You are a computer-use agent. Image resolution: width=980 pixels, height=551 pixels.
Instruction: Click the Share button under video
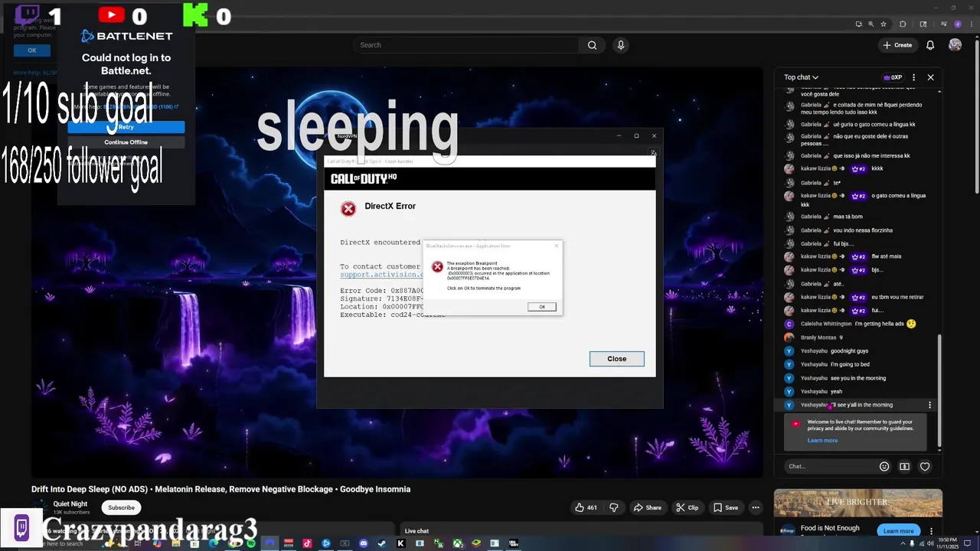[x=647, y=507]
